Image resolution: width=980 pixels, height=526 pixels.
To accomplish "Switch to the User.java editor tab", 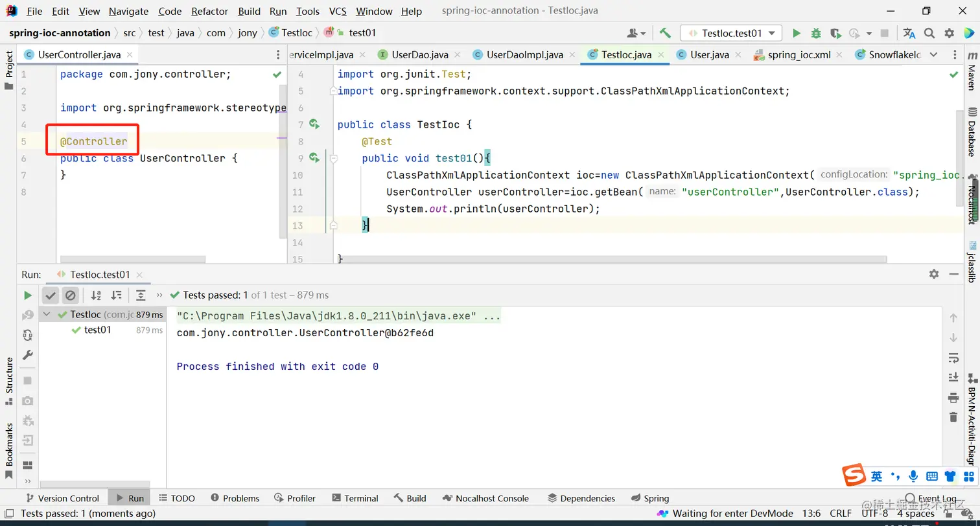I will (x=709, y=55).
